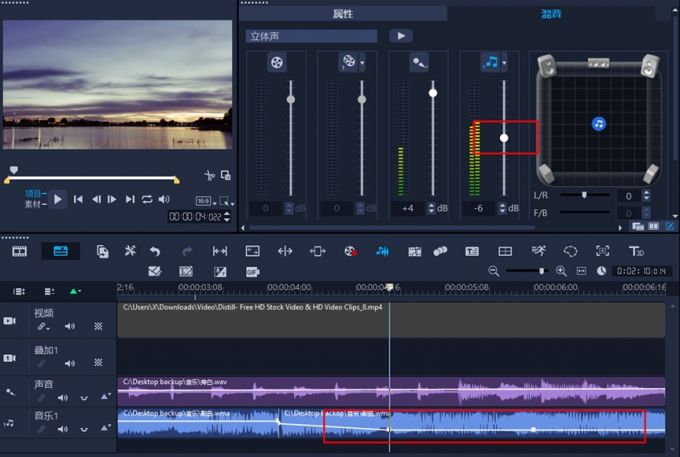This screenshot has width=680, height=457.
Task: Select the Clips_8.mp4 video clip on timeline
Action: point(391,320)
